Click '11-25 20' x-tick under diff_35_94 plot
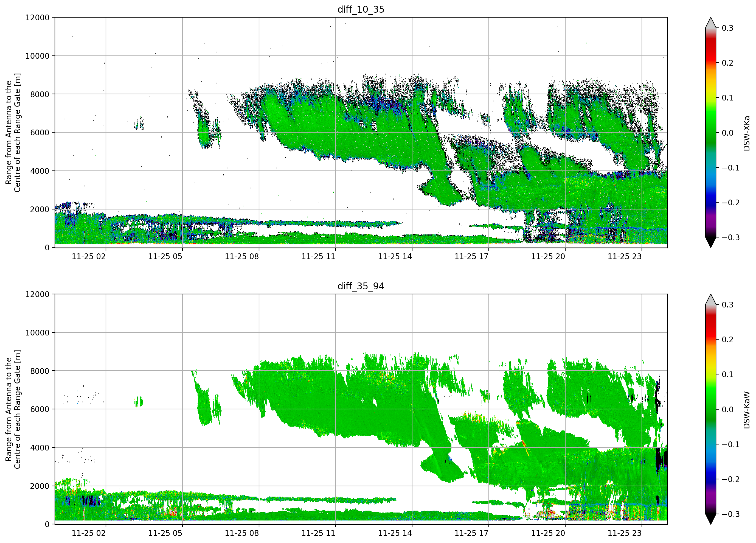 (548, 533)
